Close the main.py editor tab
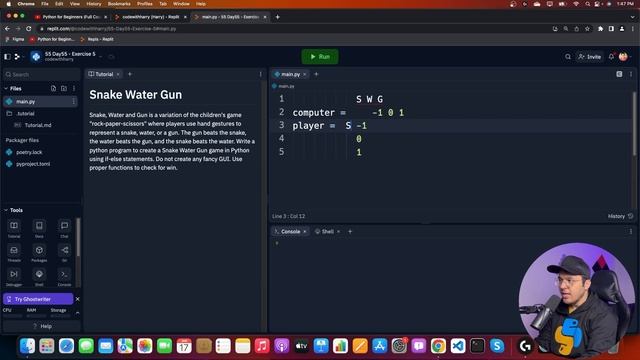 tap(304, 74)
